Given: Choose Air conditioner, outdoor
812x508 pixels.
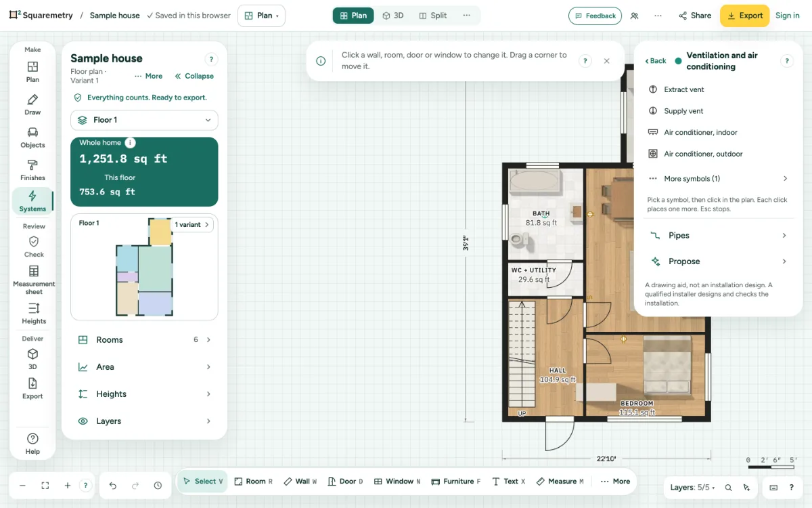Looking at the screenshot, I should click(x=718, y=154).
